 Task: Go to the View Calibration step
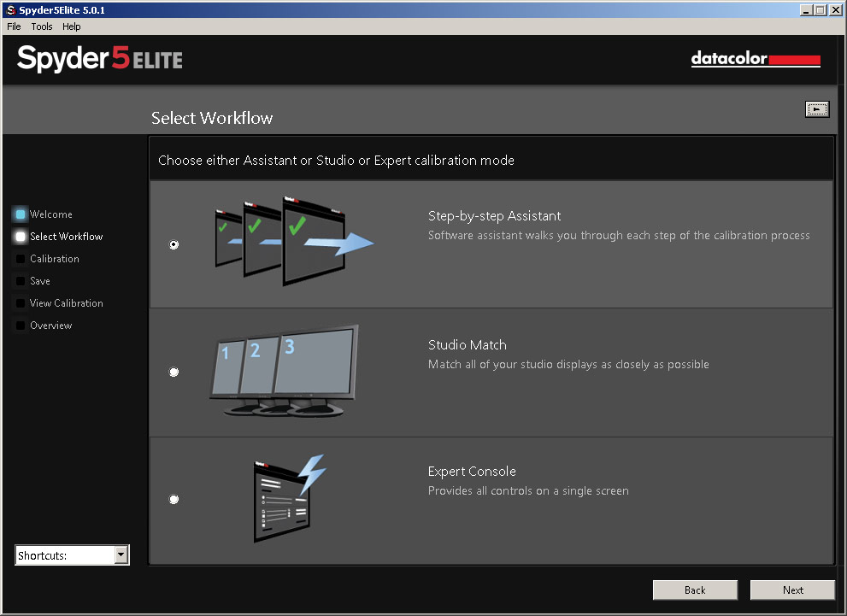point(67,302)
